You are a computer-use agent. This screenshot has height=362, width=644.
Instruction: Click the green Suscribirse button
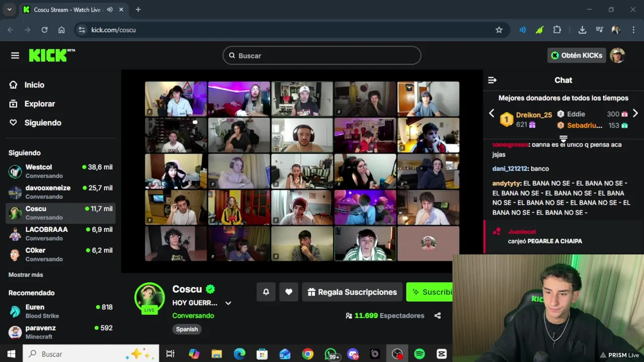click(430, 292)
